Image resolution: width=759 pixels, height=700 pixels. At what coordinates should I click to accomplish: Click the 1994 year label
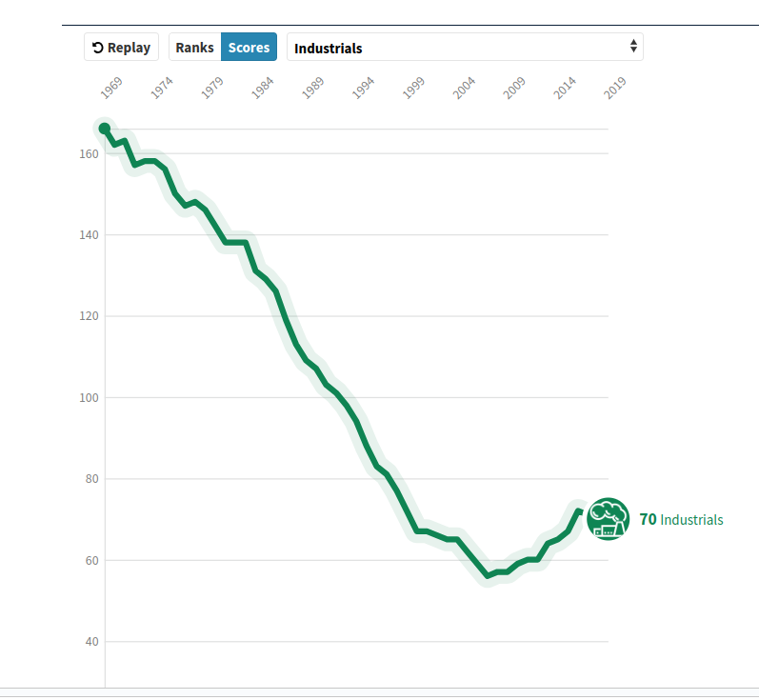[x=364, y=88]
